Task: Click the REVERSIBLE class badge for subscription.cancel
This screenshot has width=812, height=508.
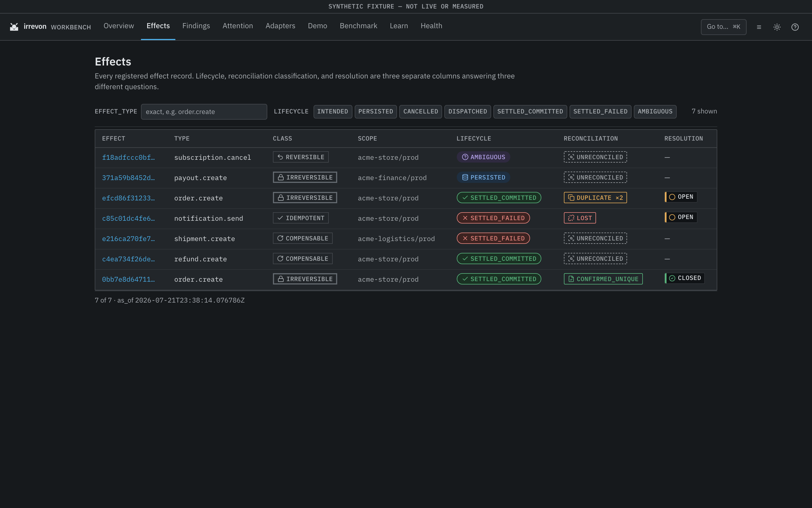Action: pyautogui.click(x=301, y=157)
